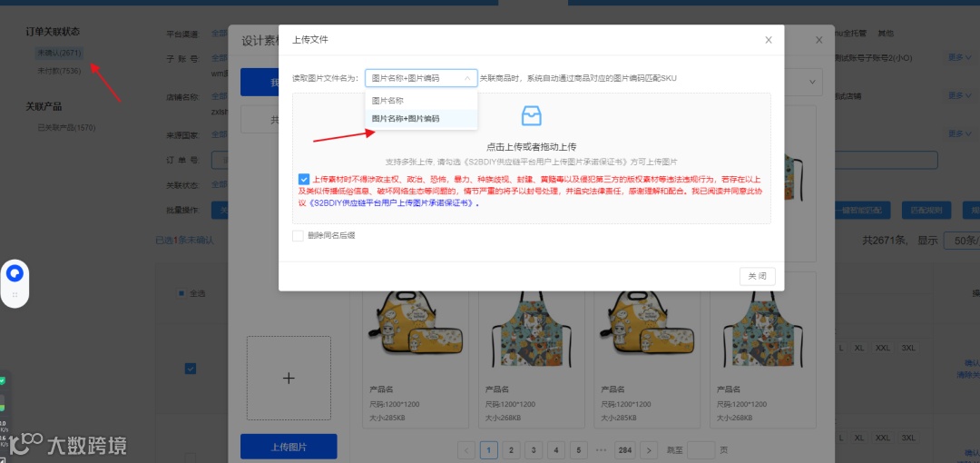This screenshot has height=463, width=980.
Task: Click the blue 上传图片 button
Action: tap(289, 447)
